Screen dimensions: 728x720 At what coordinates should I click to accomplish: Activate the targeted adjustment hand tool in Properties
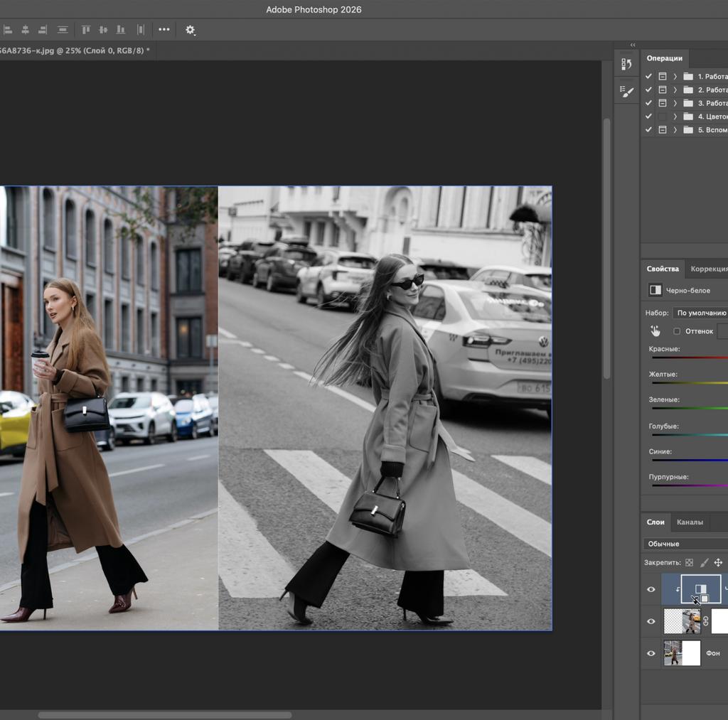pyautogui.click(x=655, y=331)
